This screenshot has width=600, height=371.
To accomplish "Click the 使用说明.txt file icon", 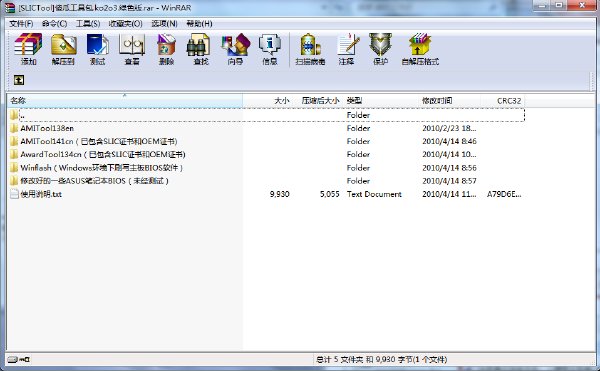I will point(14,194).
